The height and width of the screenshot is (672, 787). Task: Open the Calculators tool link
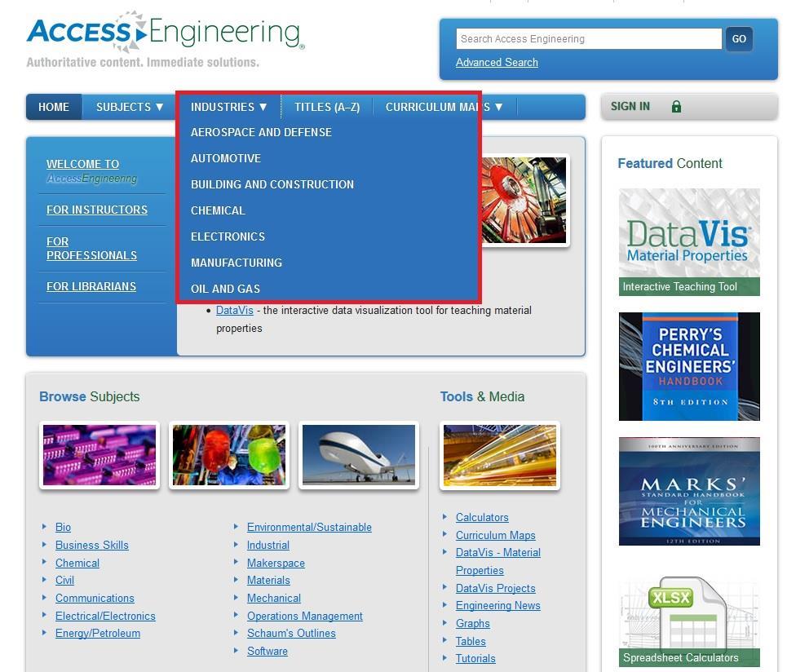coord(482,517)
